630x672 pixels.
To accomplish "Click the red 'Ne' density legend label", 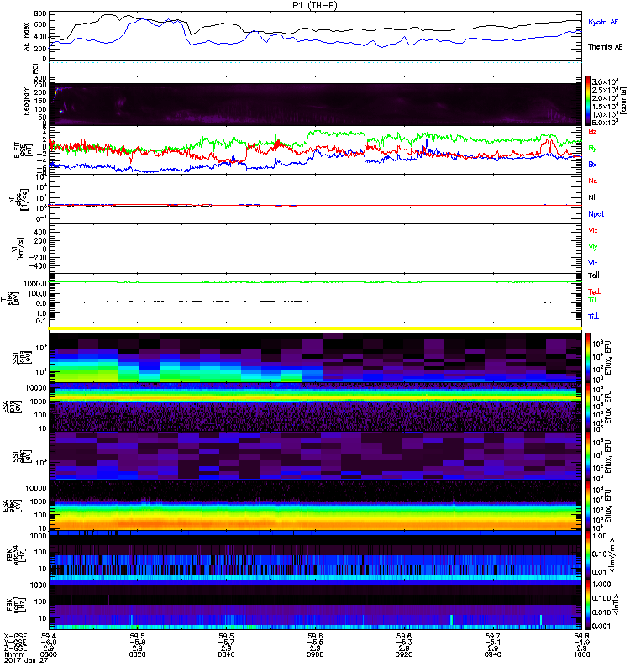I will coord(593,181).
